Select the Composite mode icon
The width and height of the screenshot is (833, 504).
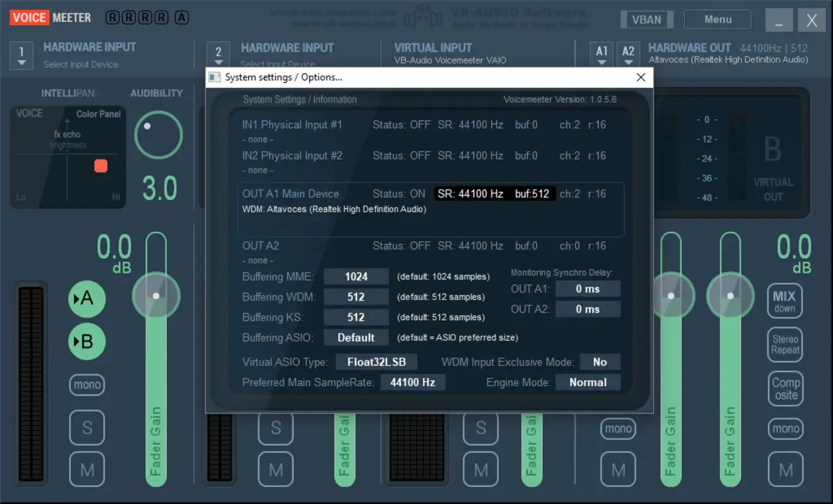pyautogui.click(x=785, y=389)
